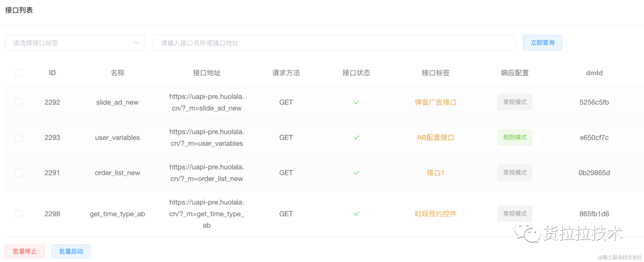The width and height of the screenshot is (644, 262).
Task: Click the 常规模式 tag in get_time_type_ab row
Action: pos(515,214)
